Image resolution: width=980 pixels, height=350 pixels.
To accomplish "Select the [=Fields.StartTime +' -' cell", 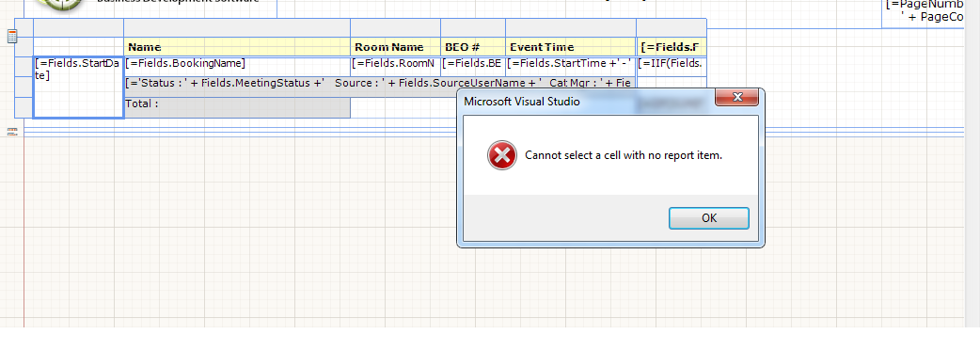I will coord(571,66).
